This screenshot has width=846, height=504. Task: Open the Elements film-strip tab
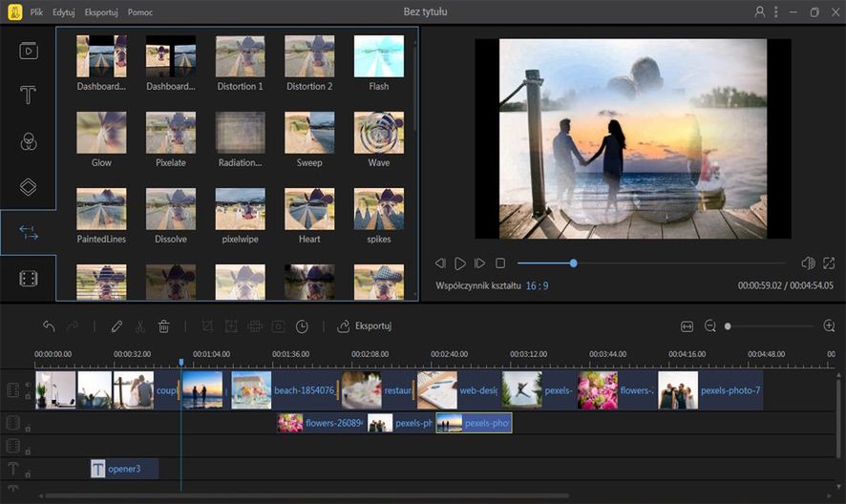tap(28, 279)
